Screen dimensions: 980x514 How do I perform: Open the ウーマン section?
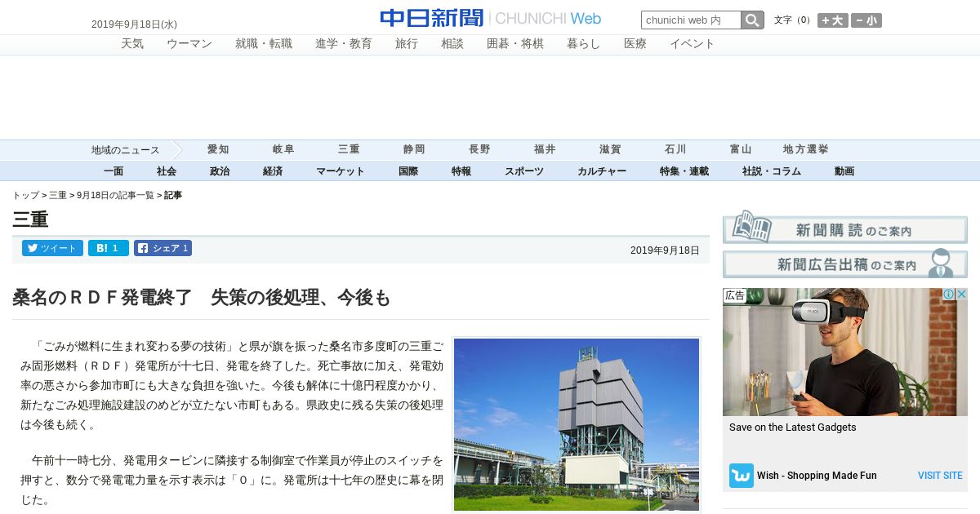click(x=189, y=44)
